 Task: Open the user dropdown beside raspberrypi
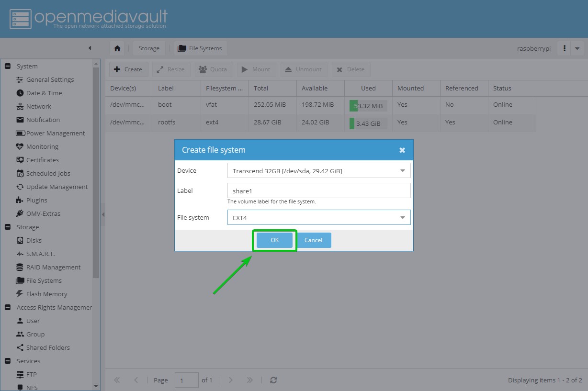click(577, 48)
